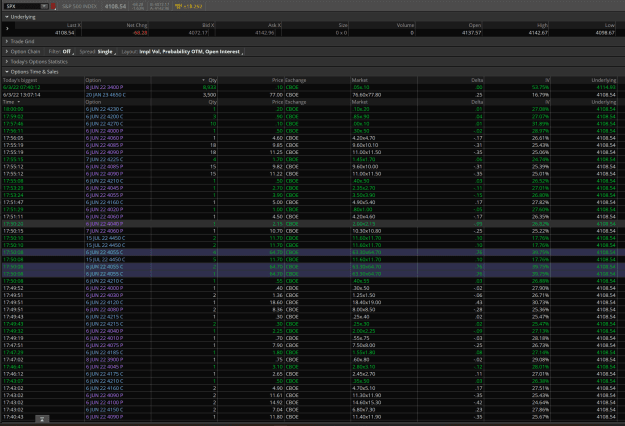This screenshot has width=625, height=426.
Task: Select the 7 JUN 22 4060 P option
Action: coord(104,231)
